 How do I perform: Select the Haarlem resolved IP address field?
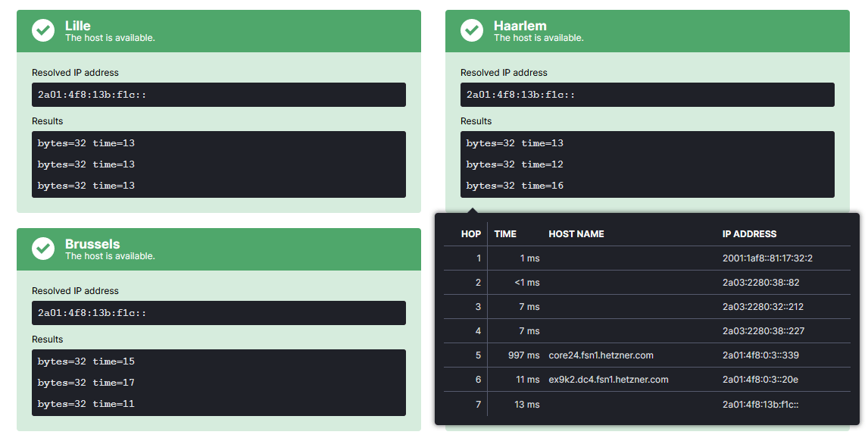click(x=647, y=95)
